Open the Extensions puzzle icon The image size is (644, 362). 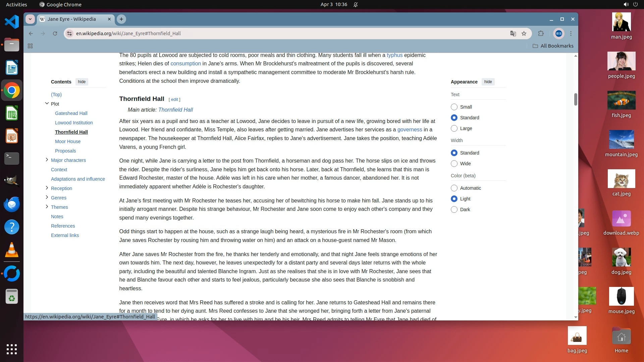point(541,34)
